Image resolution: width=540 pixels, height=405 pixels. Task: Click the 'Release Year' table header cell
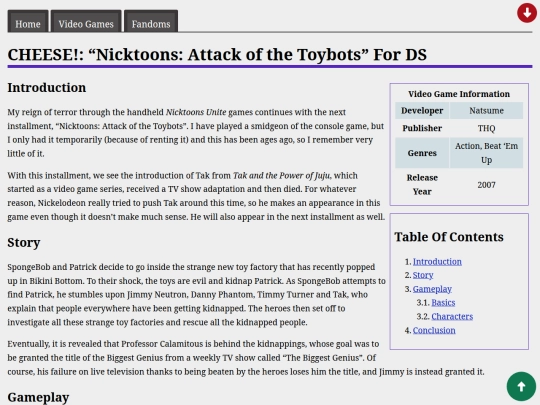[x=422, y=185]
